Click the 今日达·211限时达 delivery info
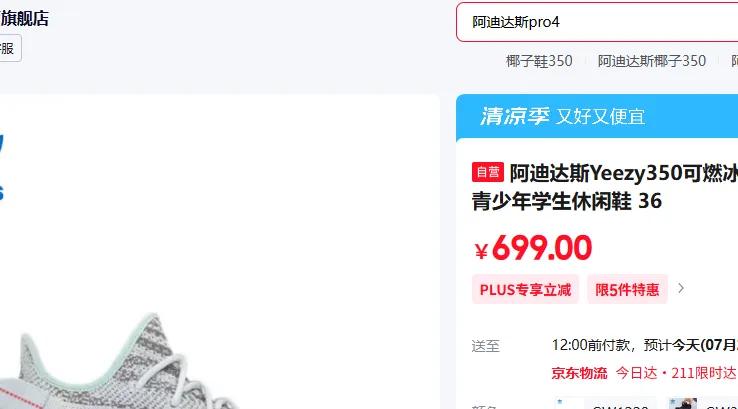 click(x=676, y=373)
